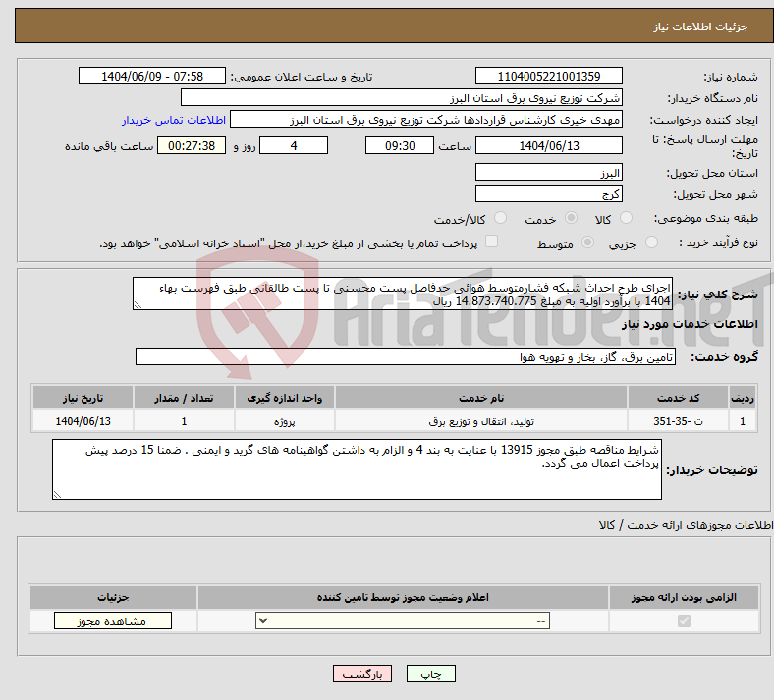
Task: Click the مشاهده مجوز button
Action: point(113,621)
